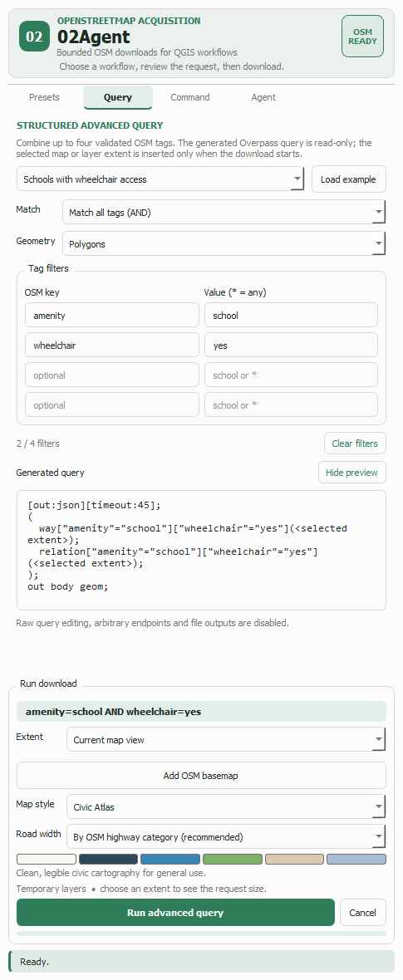The height and width of the screenshot is (980, 403).
Task: Click the blue palette swatch
Action: click(170, 860)
